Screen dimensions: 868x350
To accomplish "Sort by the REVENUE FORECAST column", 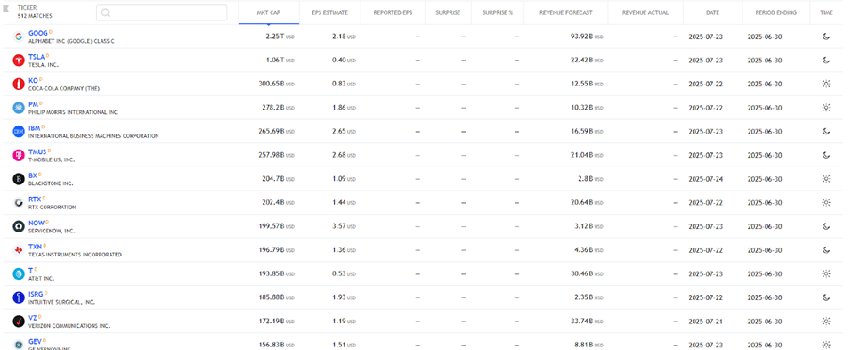I will click(x=565, y=12).
